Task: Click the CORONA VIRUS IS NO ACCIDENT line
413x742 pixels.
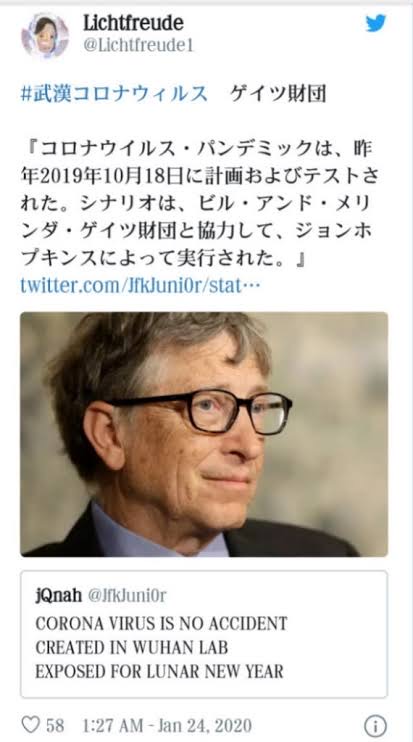Action: (x=161, y=623)
